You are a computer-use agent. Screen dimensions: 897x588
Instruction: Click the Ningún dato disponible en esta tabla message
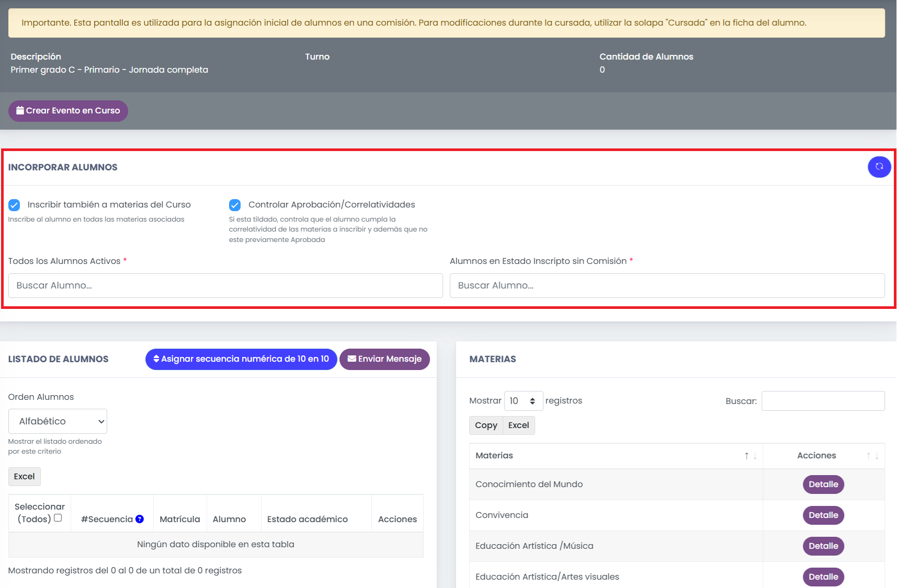(x=215, y=545)
